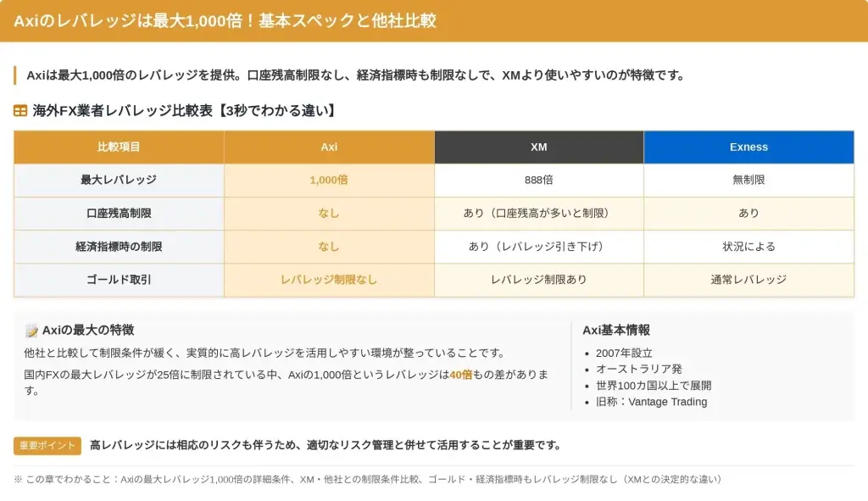Click the orange page title banner
This screenshot has width=868, height=501.
(x=434, y=20)
